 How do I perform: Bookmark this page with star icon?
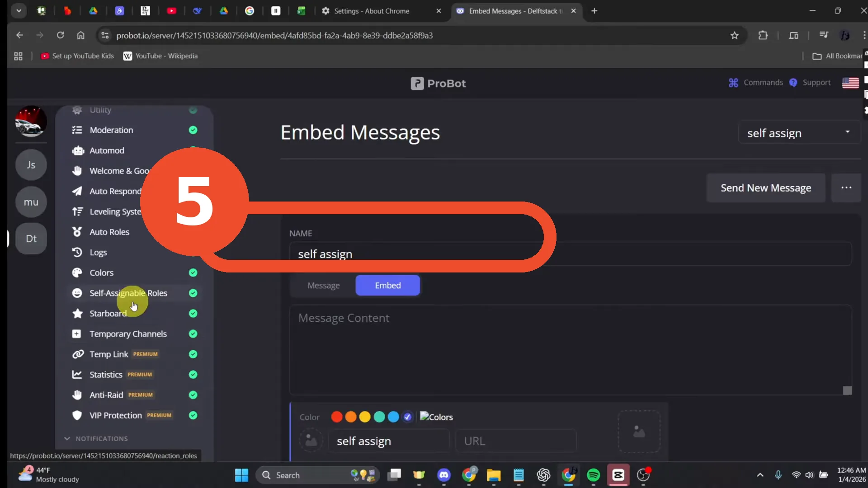[x=735, y=35]
